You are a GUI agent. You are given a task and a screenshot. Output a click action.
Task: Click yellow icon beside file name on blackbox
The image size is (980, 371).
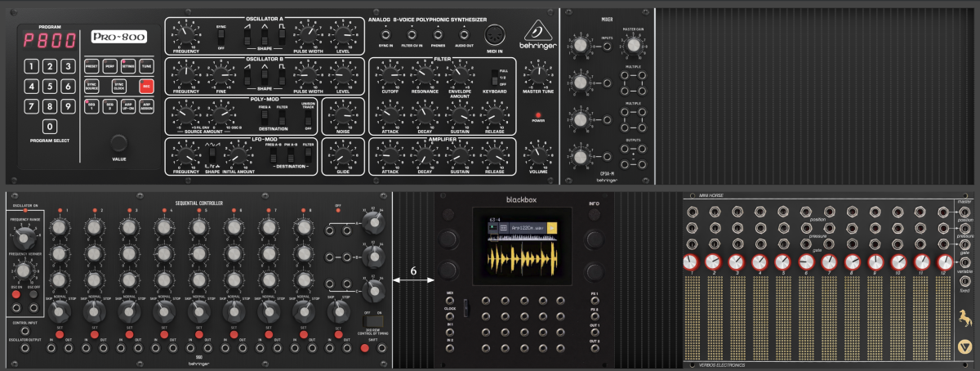552,228
